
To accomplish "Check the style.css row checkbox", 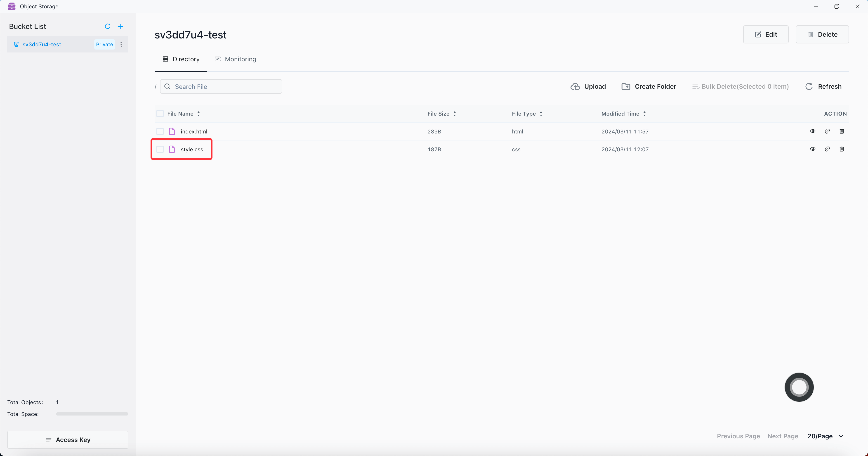I will (160, 150).
